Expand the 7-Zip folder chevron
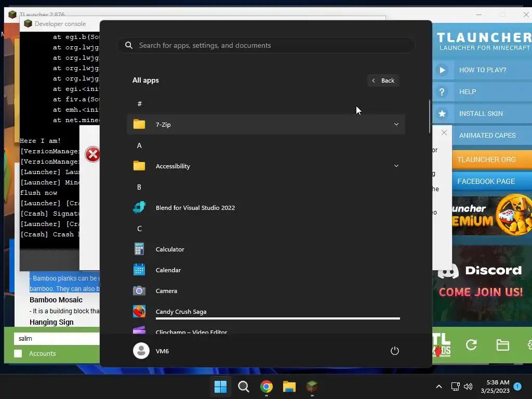This screenshot has width=532, height=399. [396, 124]
